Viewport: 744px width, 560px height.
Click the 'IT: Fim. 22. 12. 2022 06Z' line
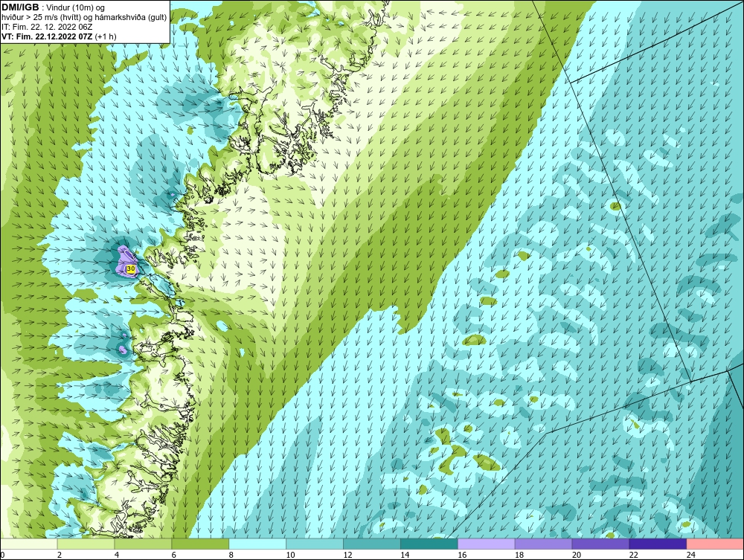pos(47,27)
